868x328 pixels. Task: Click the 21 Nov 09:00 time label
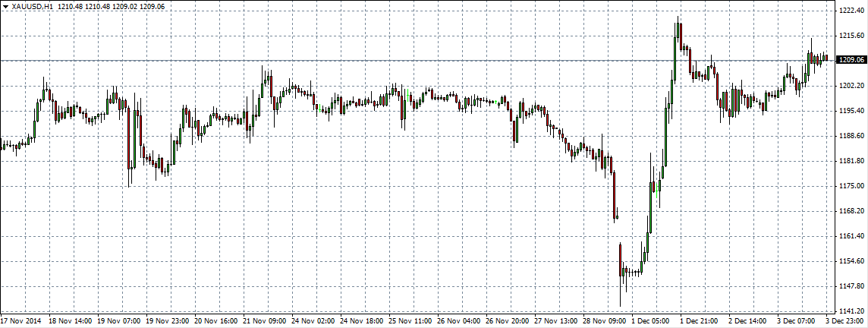(x=265, y=321)
